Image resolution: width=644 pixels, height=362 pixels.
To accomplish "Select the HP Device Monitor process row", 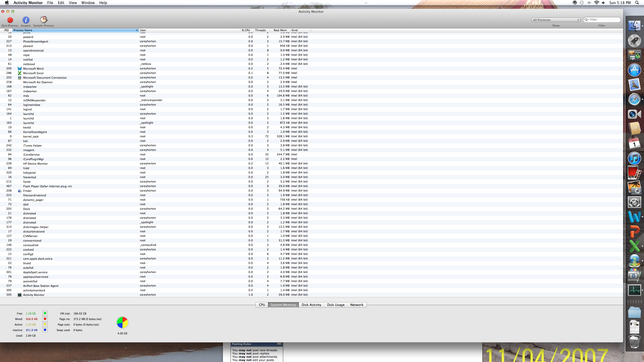I will pos(311,164).
